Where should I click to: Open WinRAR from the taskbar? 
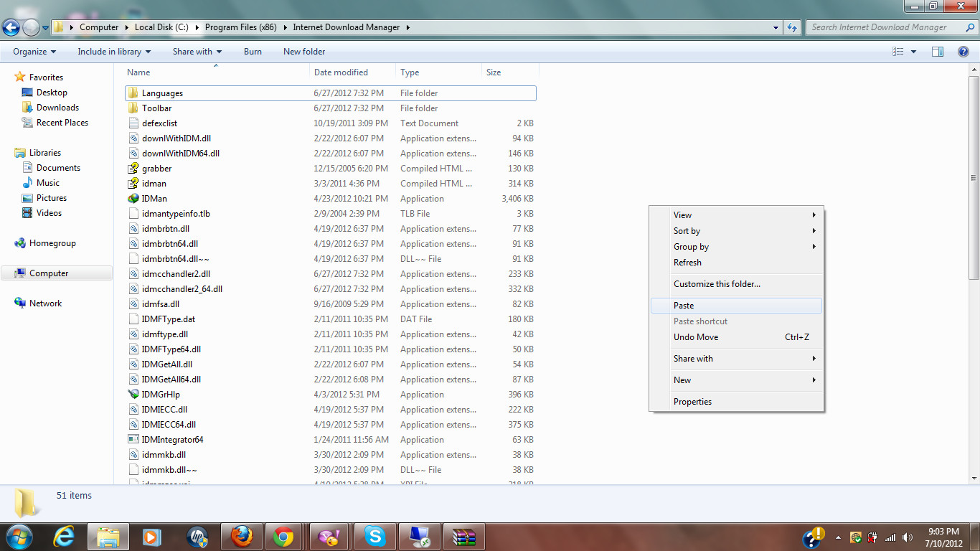463,537
